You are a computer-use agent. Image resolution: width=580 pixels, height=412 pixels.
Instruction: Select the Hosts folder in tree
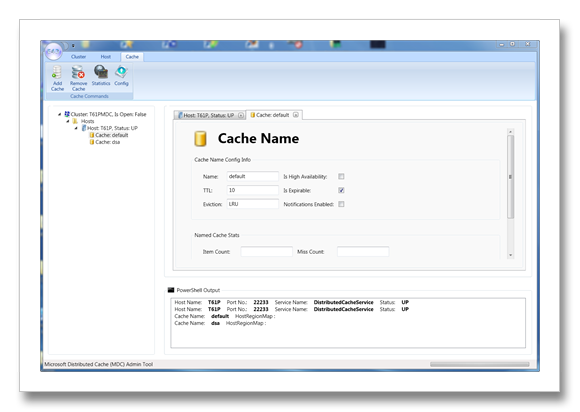(84, 121)
